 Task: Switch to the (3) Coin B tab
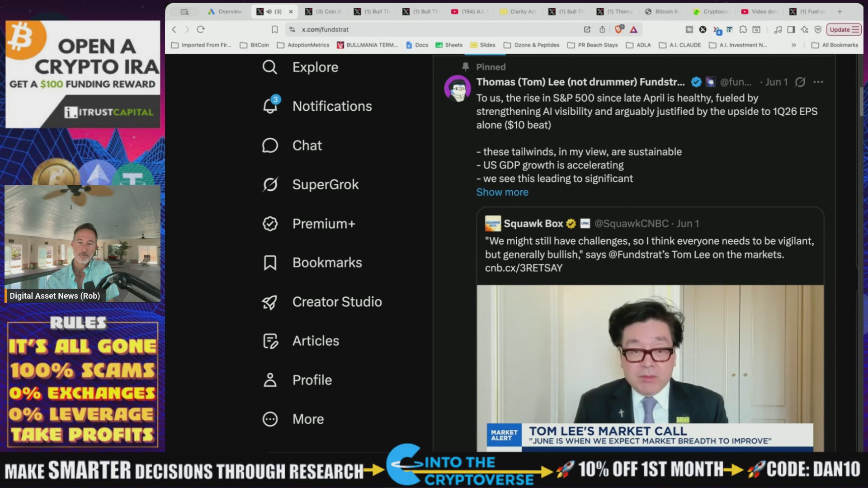coord(324,12)
